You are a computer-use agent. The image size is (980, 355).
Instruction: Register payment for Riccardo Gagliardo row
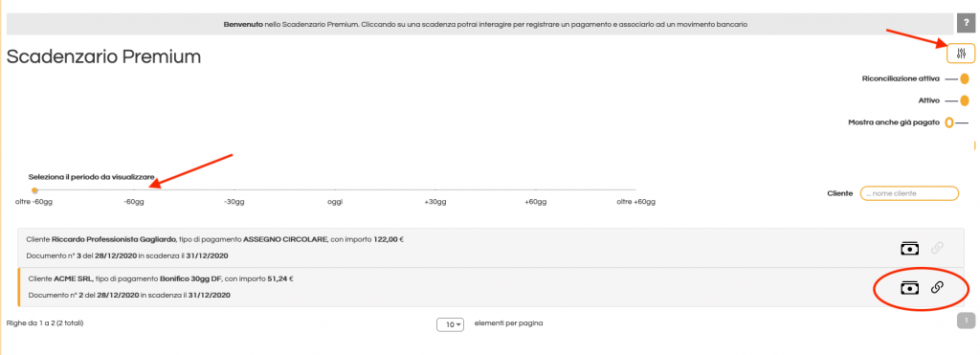coord(909,248)
